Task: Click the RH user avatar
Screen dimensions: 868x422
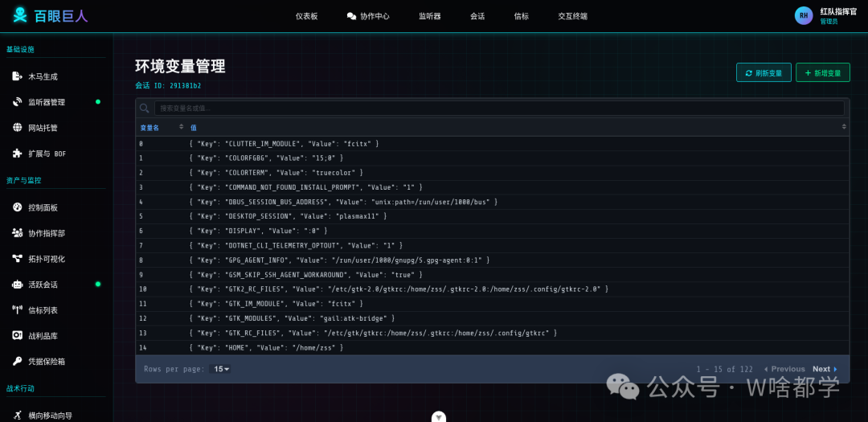Action: point(804,15)
